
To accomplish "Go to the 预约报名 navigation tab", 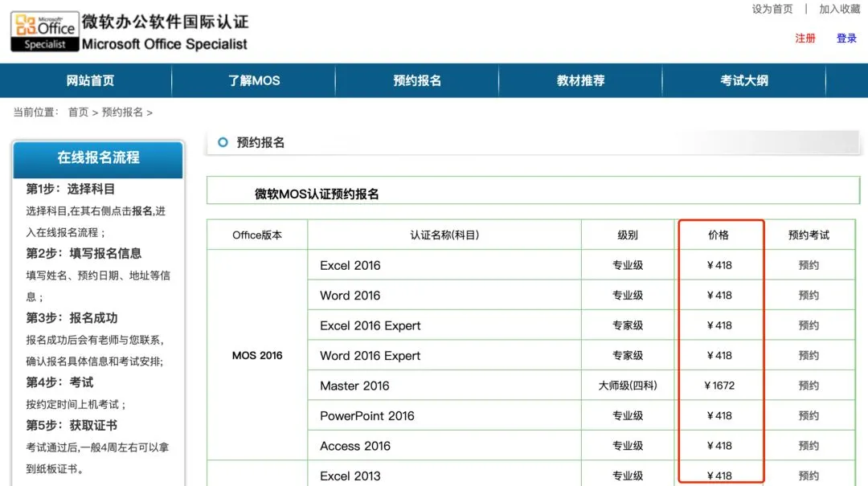I will 417,81.
